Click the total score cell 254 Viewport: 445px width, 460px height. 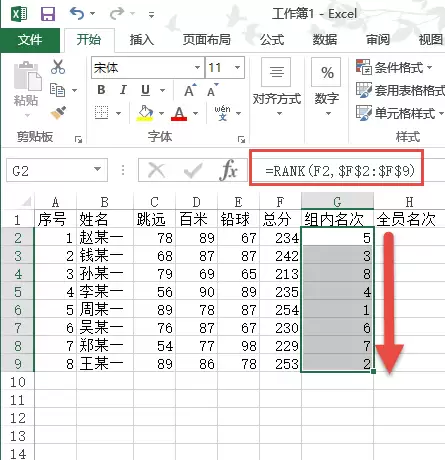(280, 310)
